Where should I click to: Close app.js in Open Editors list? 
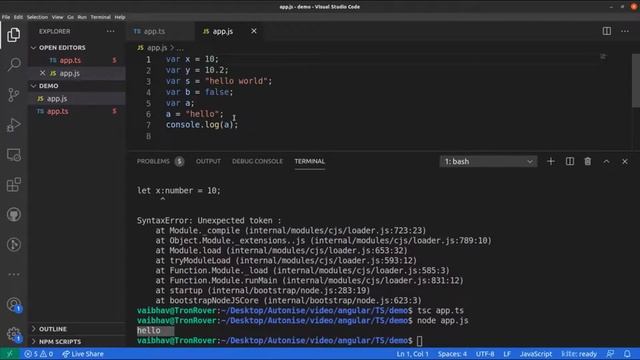coord(42,73)
